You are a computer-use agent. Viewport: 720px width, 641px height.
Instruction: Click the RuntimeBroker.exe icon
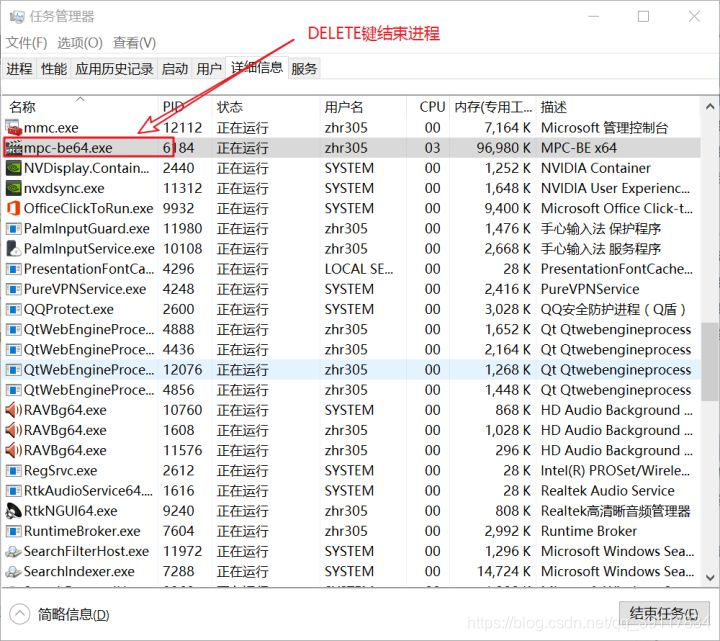[13, 531]
